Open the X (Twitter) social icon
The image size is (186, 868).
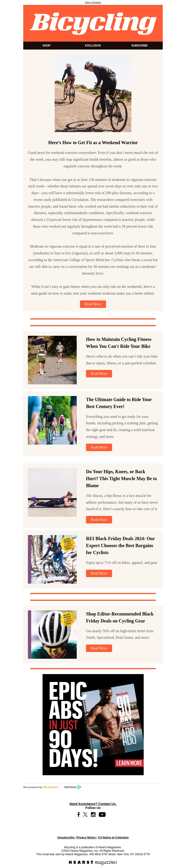coord(85,815)
